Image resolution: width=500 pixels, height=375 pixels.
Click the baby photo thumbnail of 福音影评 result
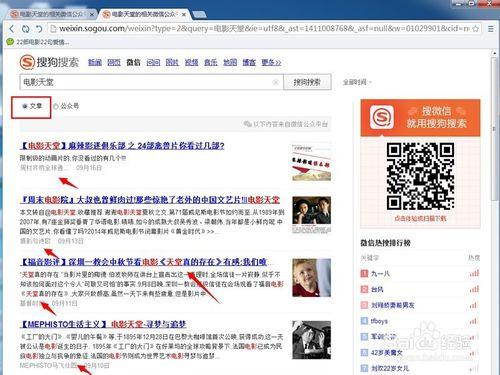(311, 278)
